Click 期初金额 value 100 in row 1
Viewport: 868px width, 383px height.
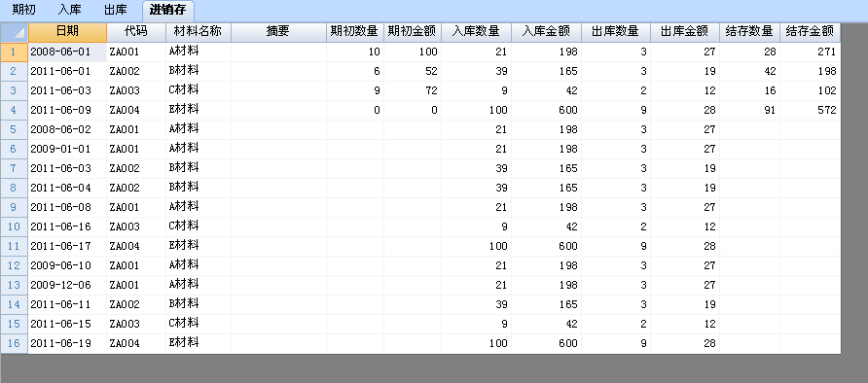click(413, 52)
